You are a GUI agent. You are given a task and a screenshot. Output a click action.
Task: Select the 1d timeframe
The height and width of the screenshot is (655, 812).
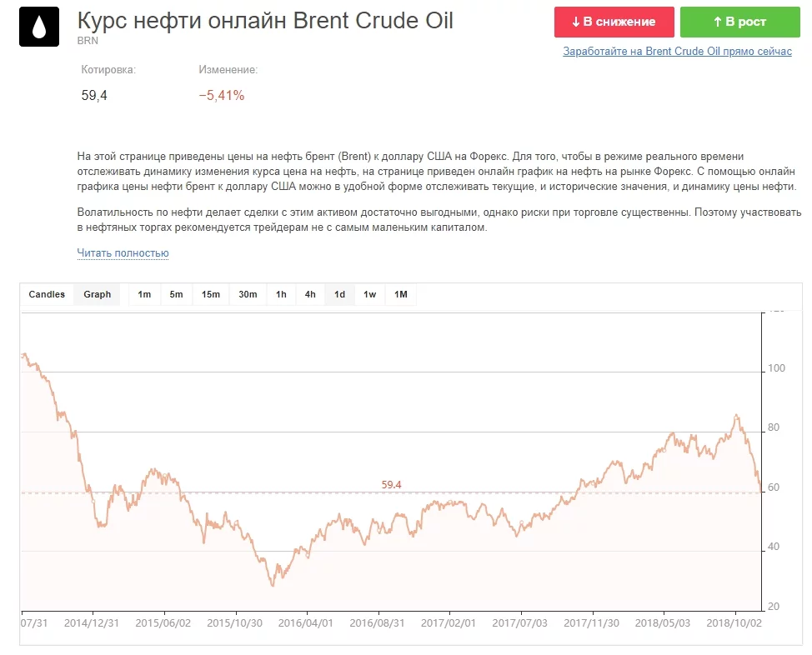340,294
